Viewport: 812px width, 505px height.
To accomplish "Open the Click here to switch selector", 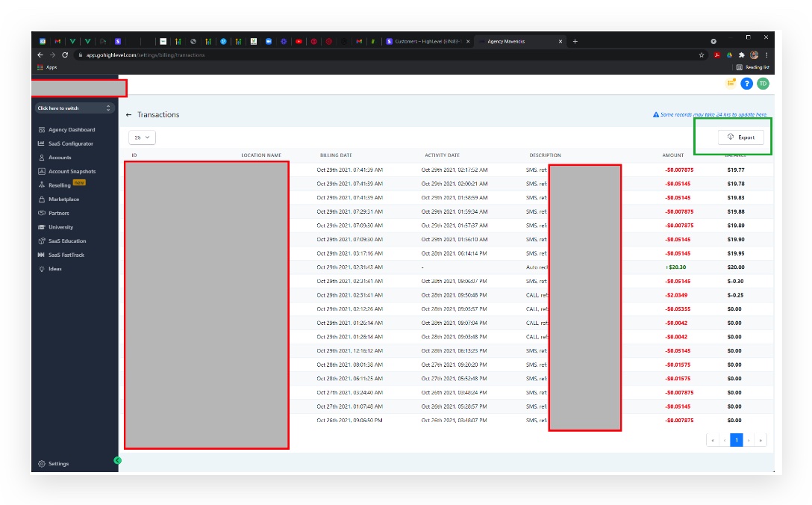I will coord(75,108).
